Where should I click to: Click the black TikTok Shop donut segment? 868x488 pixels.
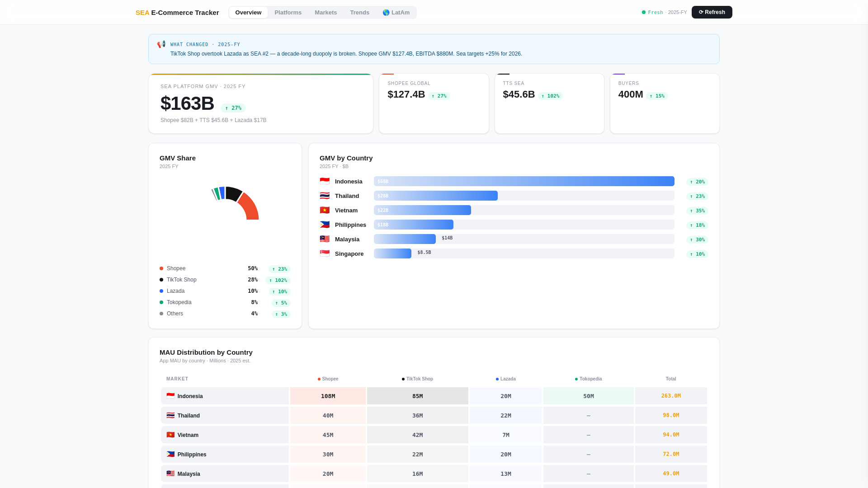(x=234, y=193)
